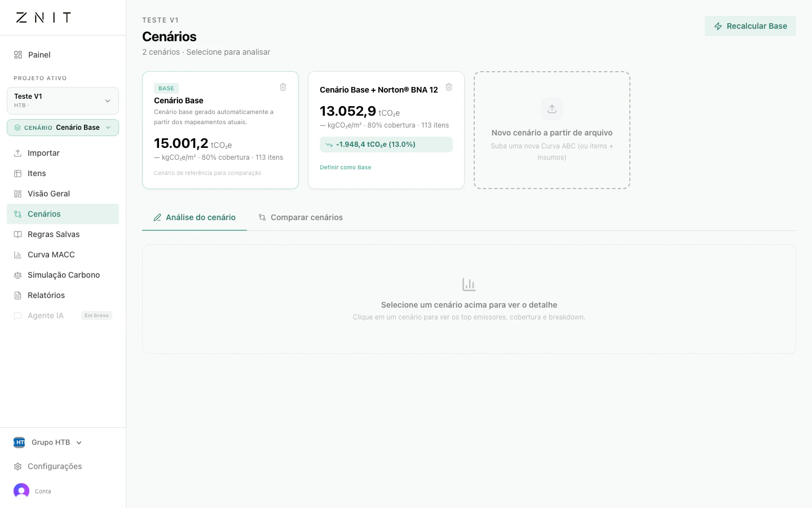Click the Relatórios document icon
The width and height of the screenshot is (812, 508).
click(18, 295)
